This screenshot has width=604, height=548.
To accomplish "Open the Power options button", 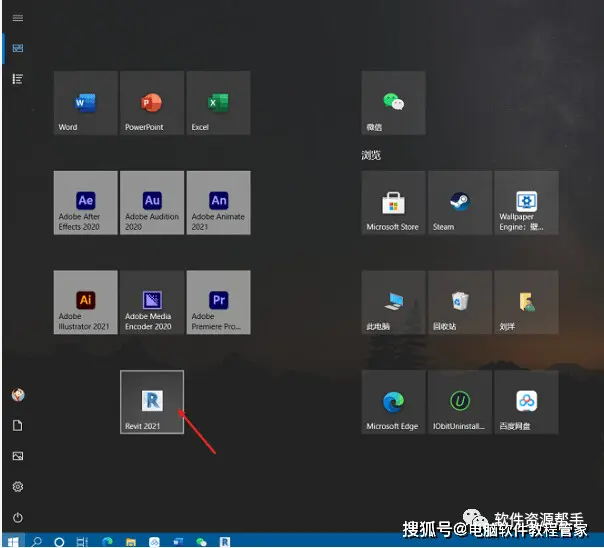I will click(x=18, y=518).
